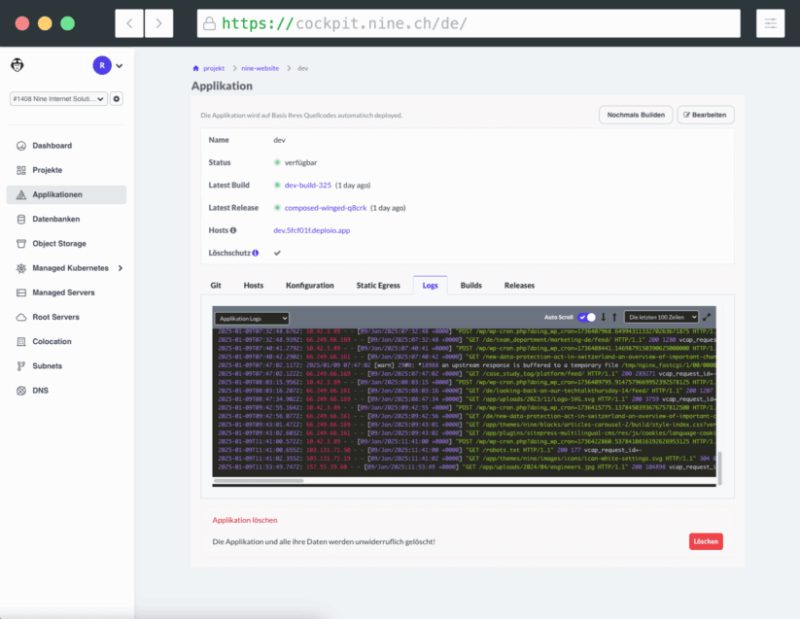The image size is (800, 619).
Task: Open the user avatar R menu
Action: coord(102,65)
